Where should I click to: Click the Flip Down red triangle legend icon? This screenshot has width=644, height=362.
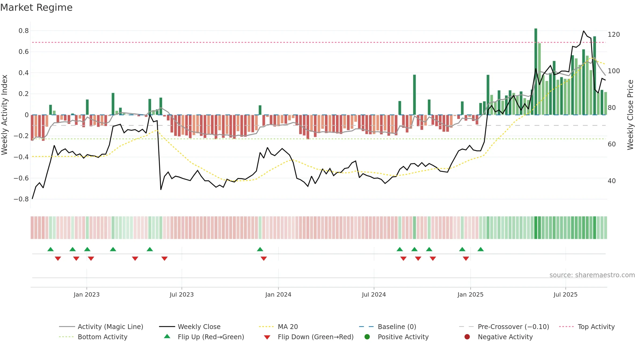[267, 337]
